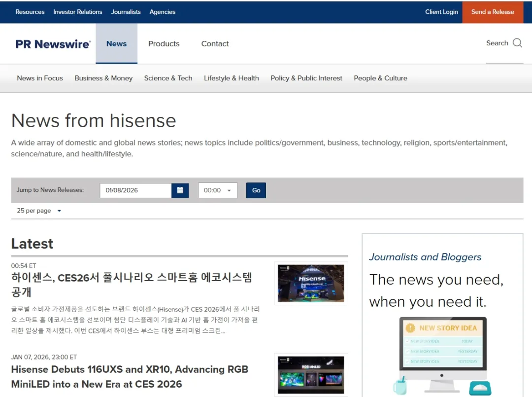The image size is (532, 397).
Task: Expand the 00:00 time dropdown
Action: pyautogui.click(x=218, y=190)
